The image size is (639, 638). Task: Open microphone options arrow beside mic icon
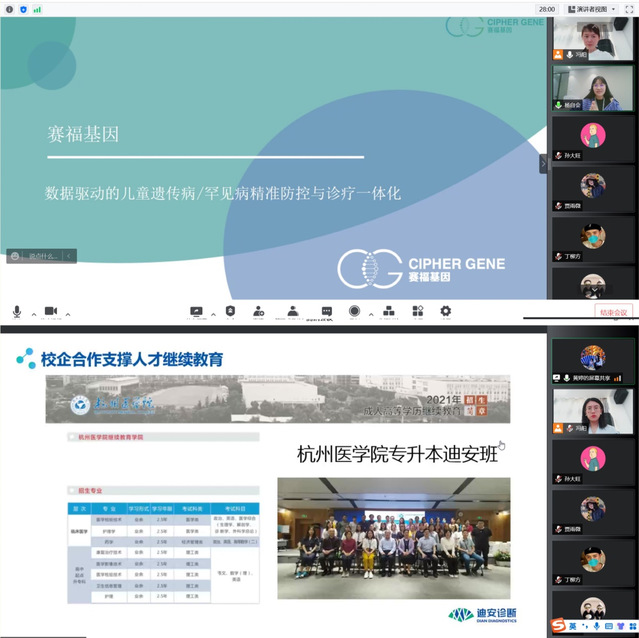(x=34, y=314)
